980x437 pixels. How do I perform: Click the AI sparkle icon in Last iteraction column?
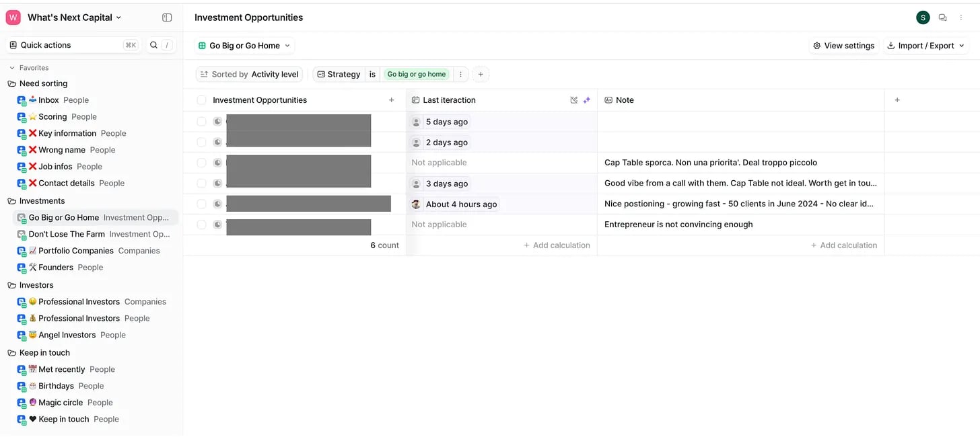586,100
